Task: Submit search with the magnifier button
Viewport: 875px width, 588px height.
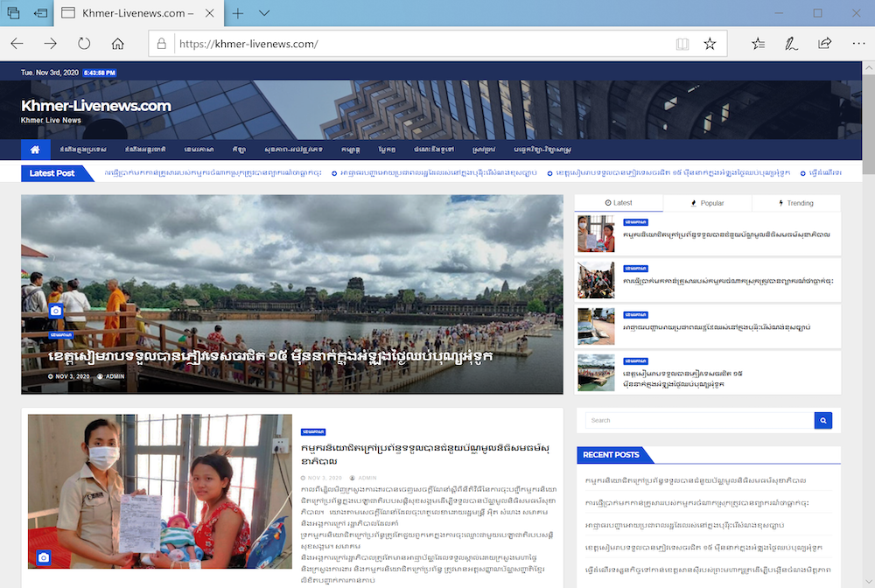Action: tap(823, 421)
